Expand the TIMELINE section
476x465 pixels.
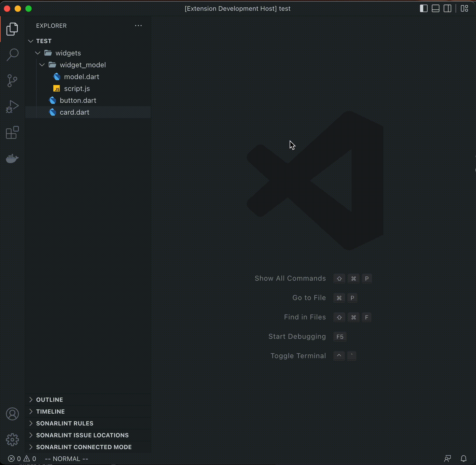tap(31, 411)
